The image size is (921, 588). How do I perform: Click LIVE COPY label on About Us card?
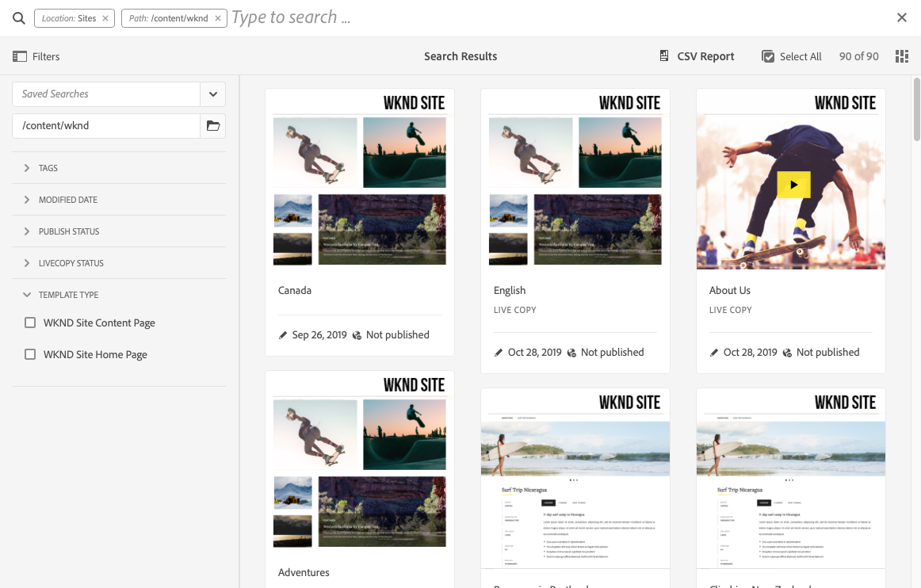[730, 310]
